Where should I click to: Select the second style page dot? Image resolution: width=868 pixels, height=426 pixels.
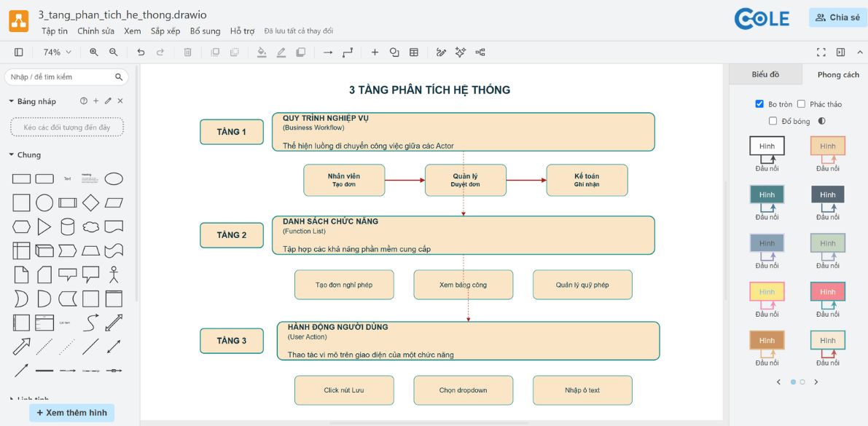(x=802, y=382)
